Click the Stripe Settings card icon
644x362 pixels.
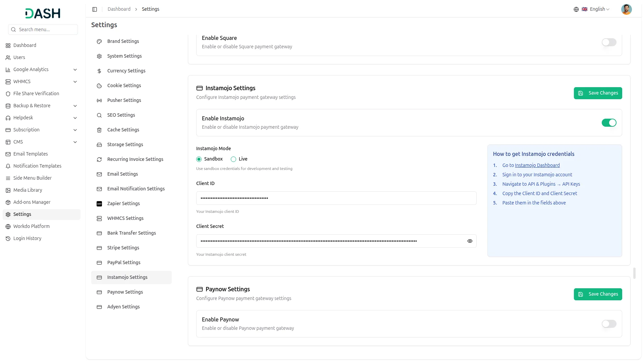(99, 248)
